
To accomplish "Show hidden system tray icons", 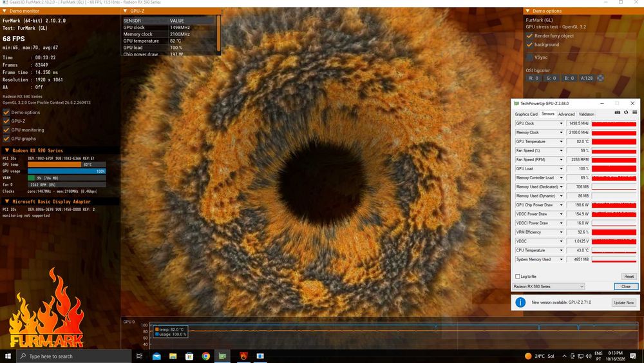I will click(564, 356).
